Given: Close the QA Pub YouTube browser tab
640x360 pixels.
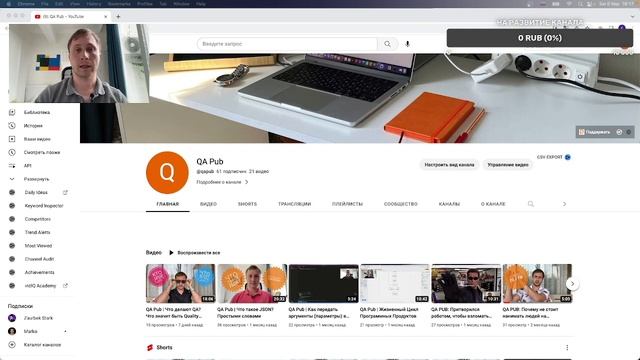Looking at the screenshot, I should point(106,17).
